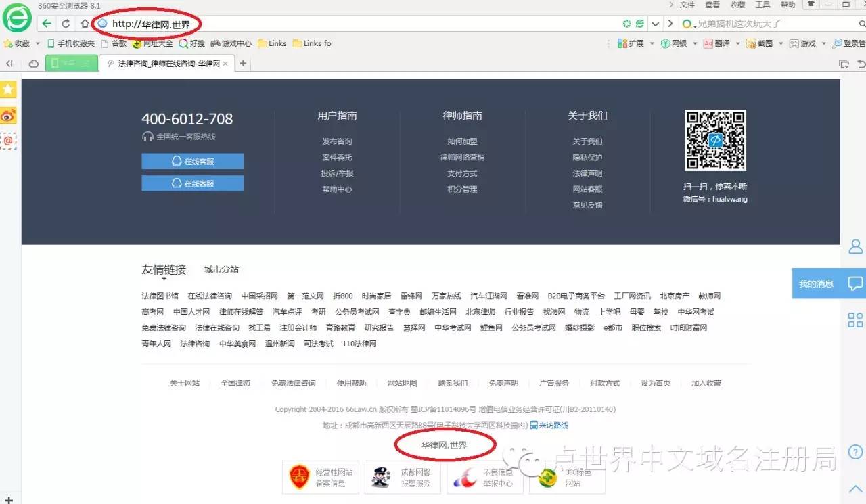This screenshot has width=866, height=504.
Task: Open the 收藏 menu in menu bar
Action: (x=737, y=5)
